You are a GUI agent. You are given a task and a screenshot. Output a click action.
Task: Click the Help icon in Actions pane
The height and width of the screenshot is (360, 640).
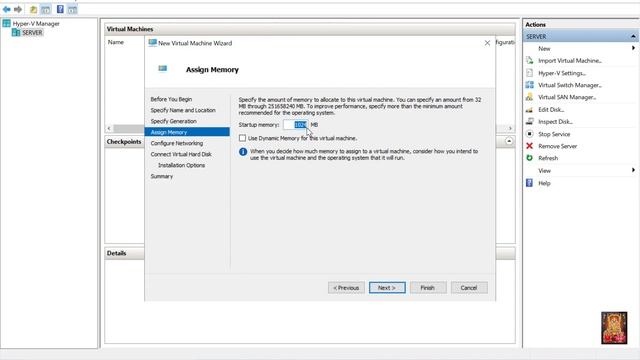[529, 183]
